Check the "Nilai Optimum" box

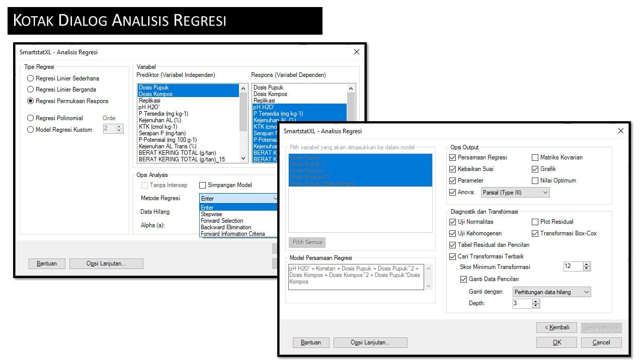(x=535, y=180)
